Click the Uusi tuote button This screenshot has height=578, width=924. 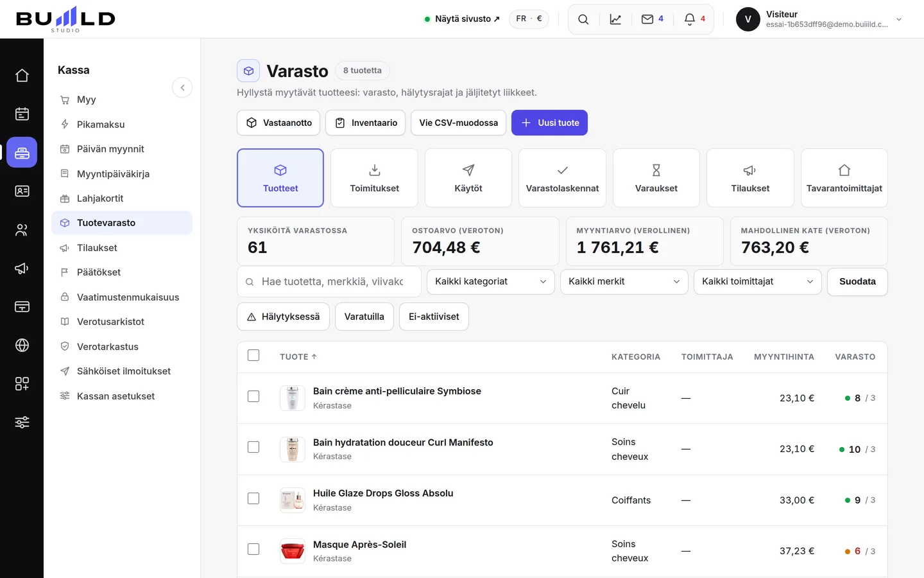point(550,123)
